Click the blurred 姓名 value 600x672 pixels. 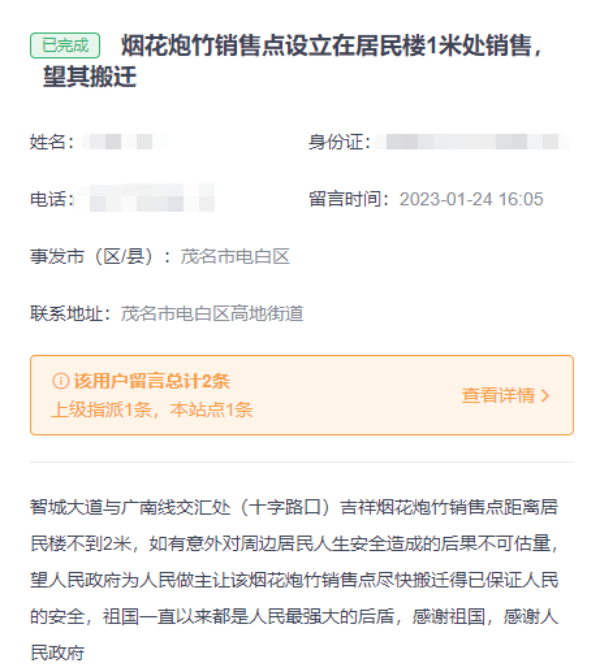click(124, 142)
